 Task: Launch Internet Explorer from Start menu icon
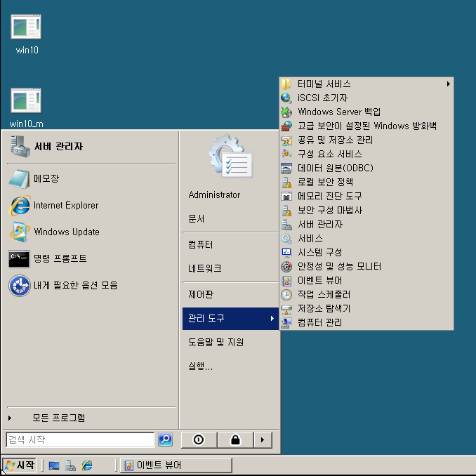pyautogui.click(x=20, y=206)
